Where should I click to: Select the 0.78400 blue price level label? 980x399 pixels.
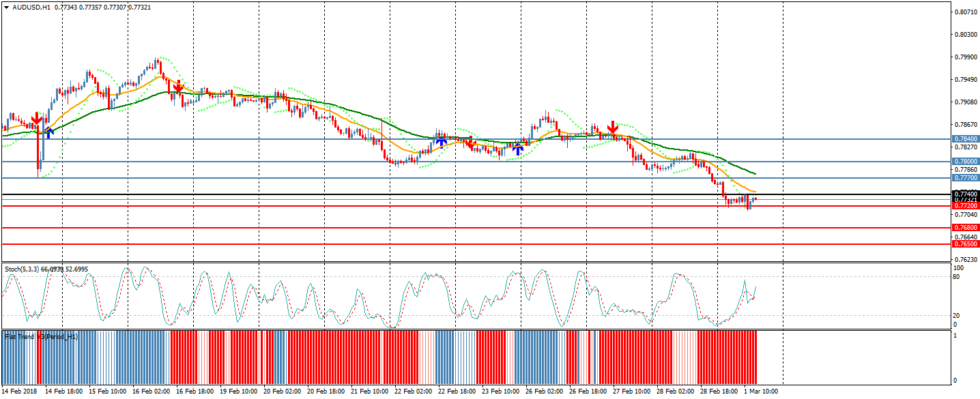click(966, 139)
